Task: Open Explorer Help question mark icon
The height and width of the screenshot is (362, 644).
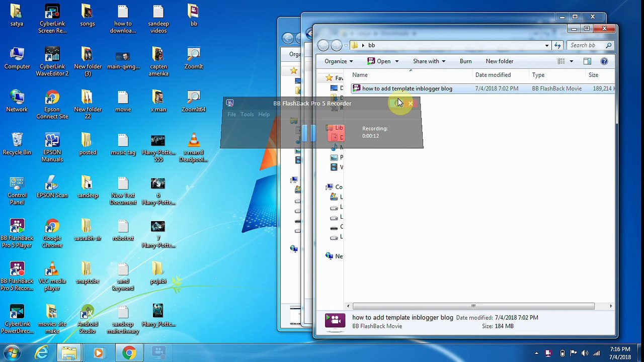Action: click(x=604, y=61)
